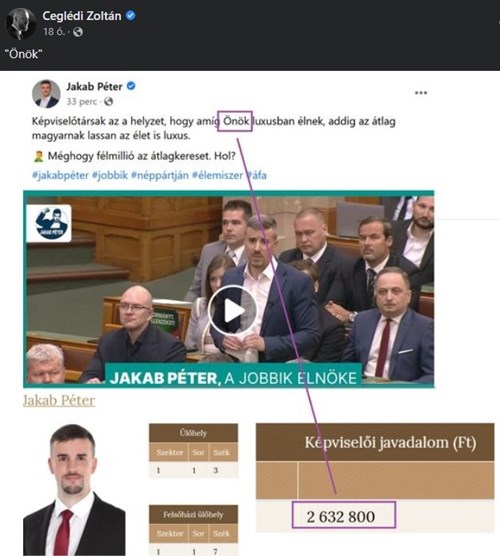Click Jakab Péter's round profile avatar
The image size is (500, 556).
pos(46,94)
